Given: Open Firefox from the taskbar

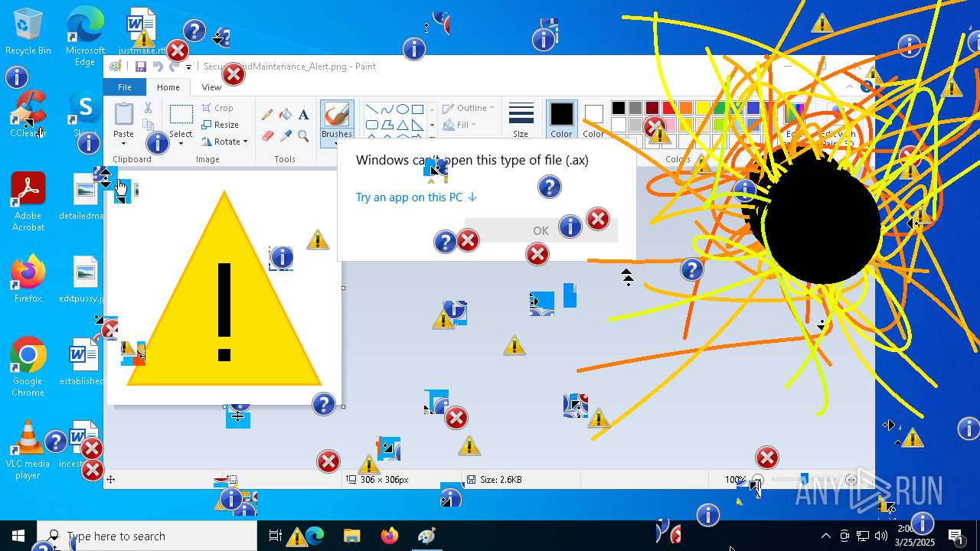Looking at the screenshot, I should click(390, 536).
